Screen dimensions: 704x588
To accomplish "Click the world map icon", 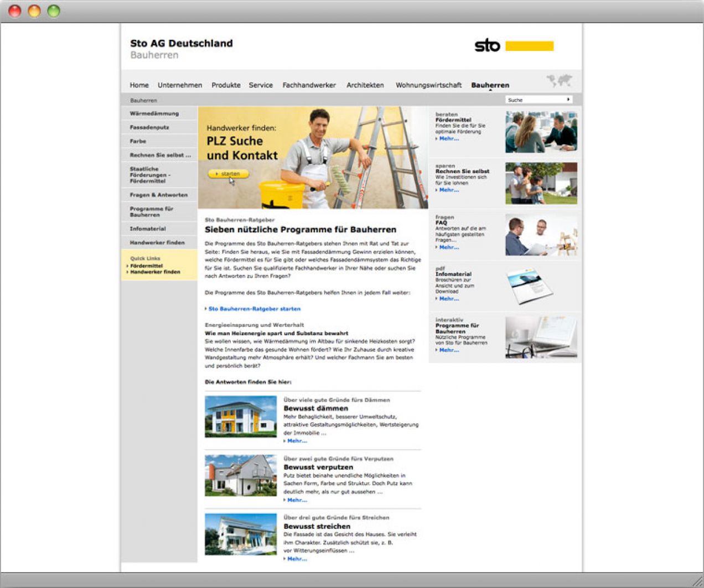I will [x=559, y=81].
